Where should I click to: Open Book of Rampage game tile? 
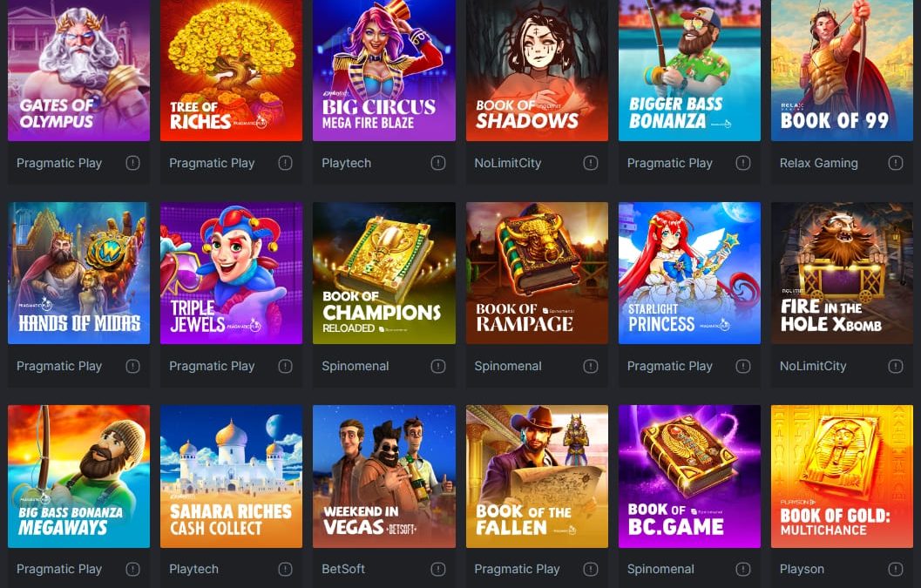pos(537,274)
